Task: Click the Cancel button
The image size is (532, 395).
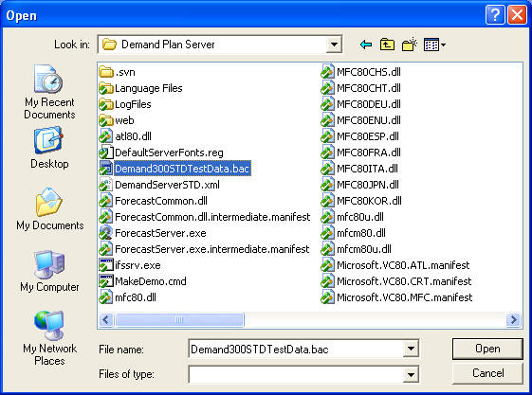Action: click(x=487, y=373)
